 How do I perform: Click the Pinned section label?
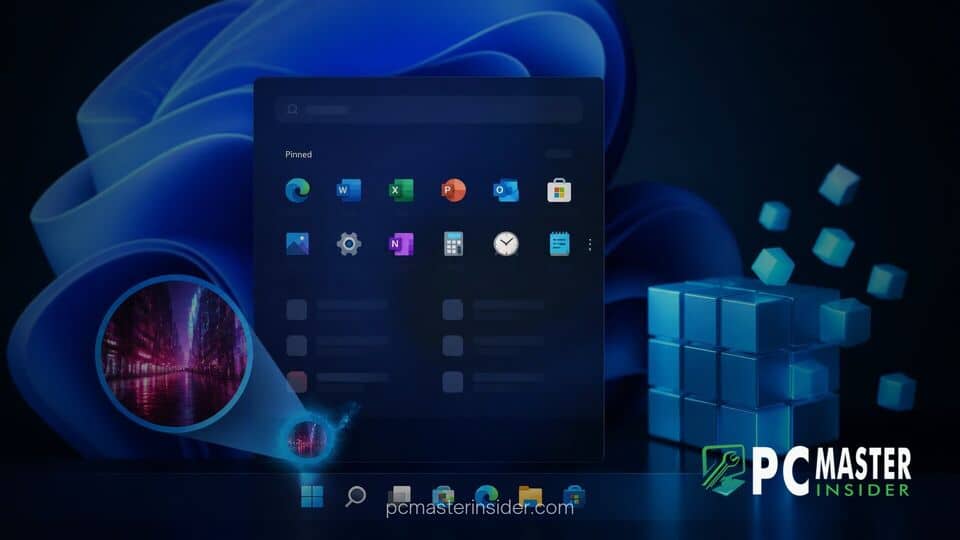click(x=298, y=154)
